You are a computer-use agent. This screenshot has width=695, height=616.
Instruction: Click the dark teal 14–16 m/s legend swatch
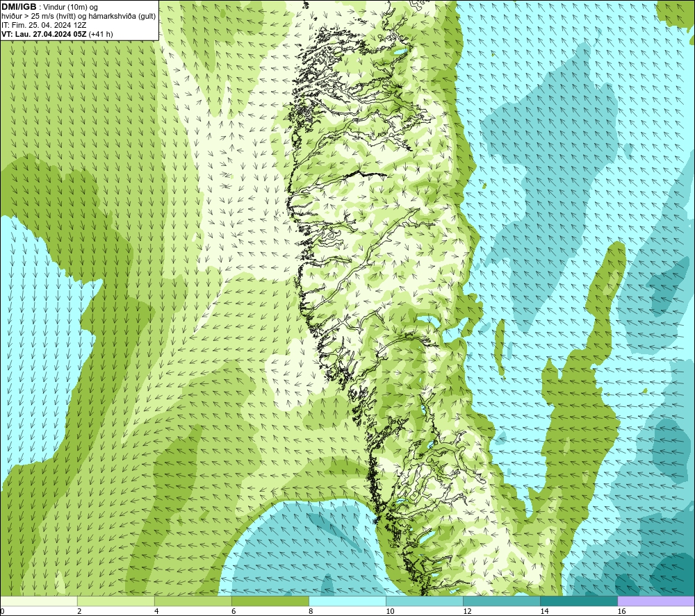(x=578, y=601)
